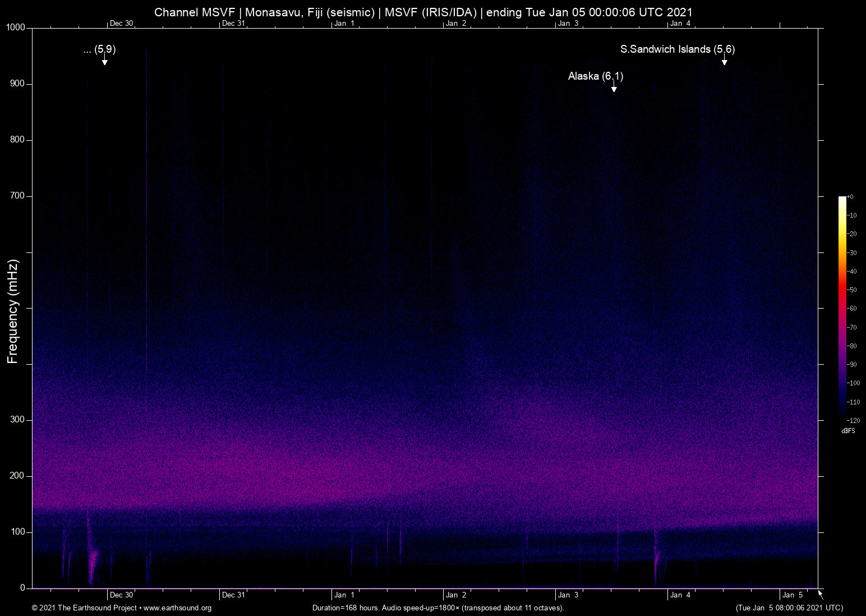This screenshot has width=866, height=616.
Task: Click the '-20' color scale value
Action: coord(851,234)
